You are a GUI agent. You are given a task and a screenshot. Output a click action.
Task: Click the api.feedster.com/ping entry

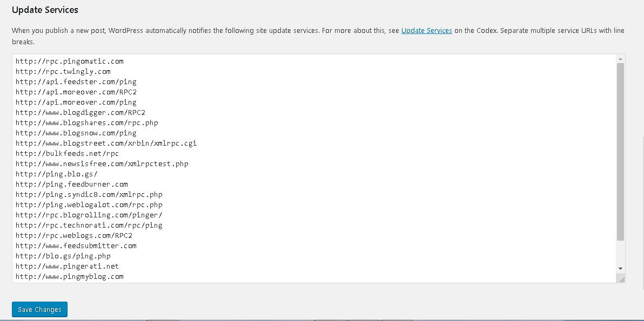tap(76, 81)
